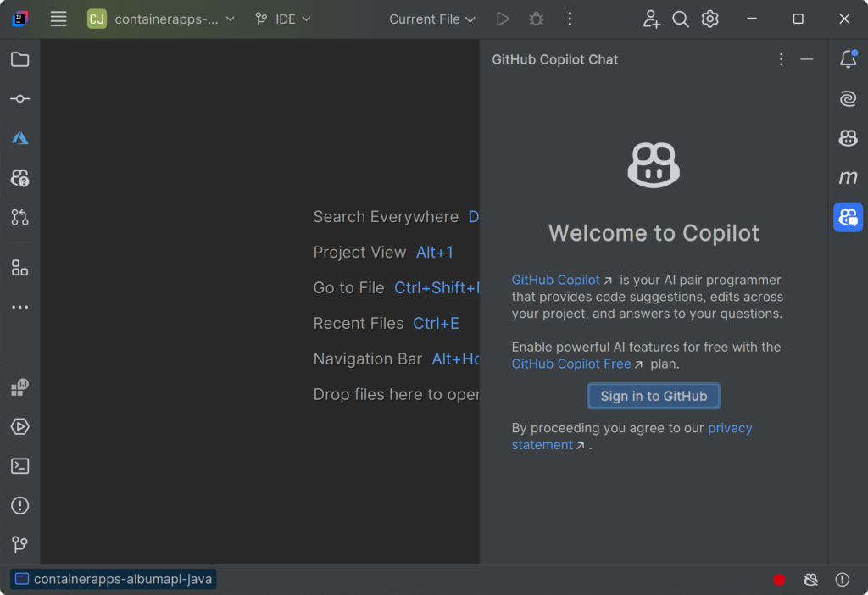Start debugging with the bug icon

(536, 19)
